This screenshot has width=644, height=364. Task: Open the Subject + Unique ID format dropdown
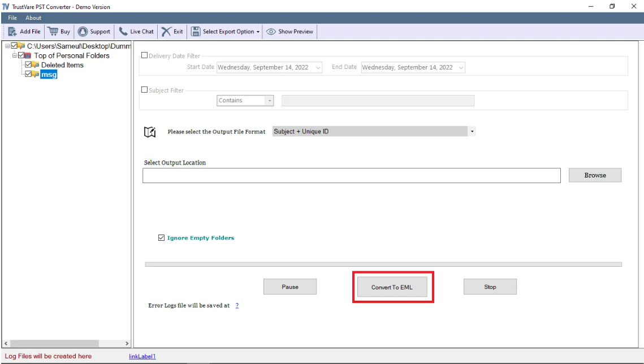(472, 131)
